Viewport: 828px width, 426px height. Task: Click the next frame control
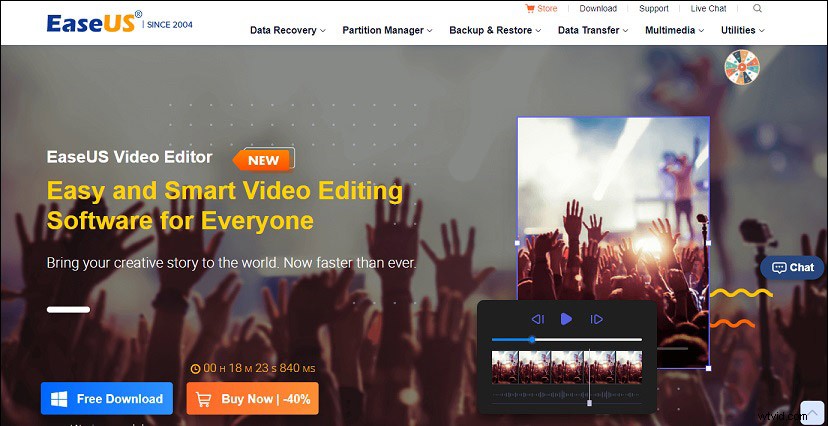(x=596, y=319)
